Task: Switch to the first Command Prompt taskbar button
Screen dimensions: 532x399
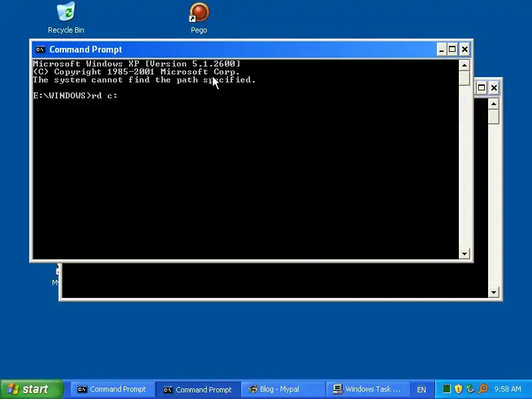Action: coord(112,390)
